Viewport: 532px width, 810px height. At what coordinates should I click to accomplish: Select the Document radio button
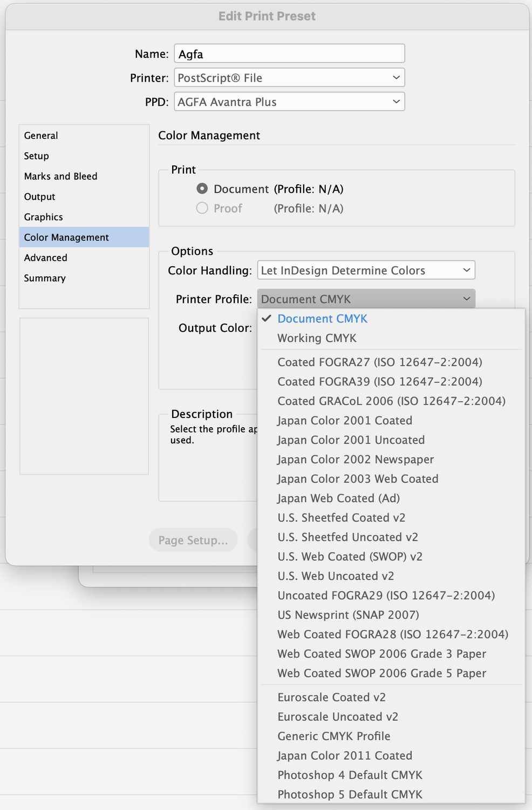coord(202,189)
